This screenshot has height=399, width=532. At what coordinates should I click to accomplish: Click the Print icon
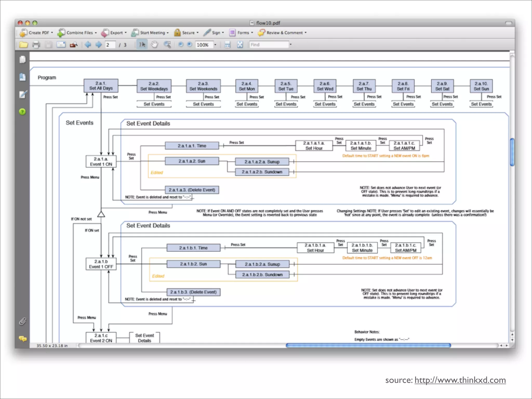36,45
